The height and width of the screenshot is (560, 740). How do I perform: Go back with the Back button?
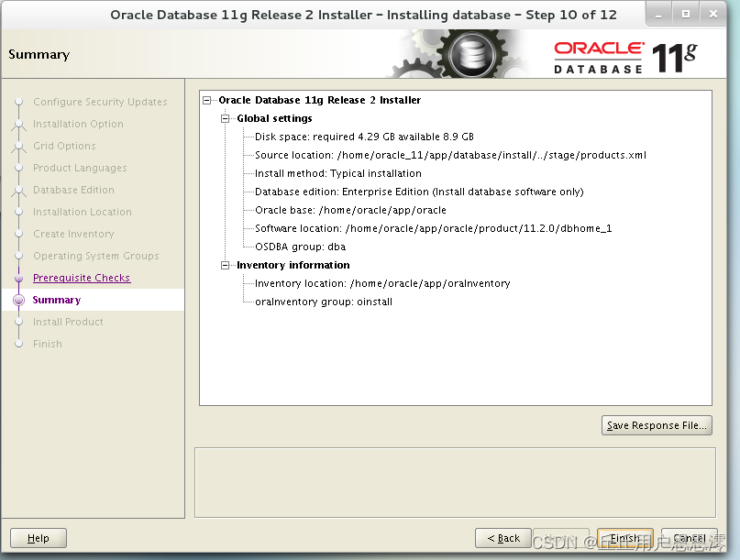point(503,538)
